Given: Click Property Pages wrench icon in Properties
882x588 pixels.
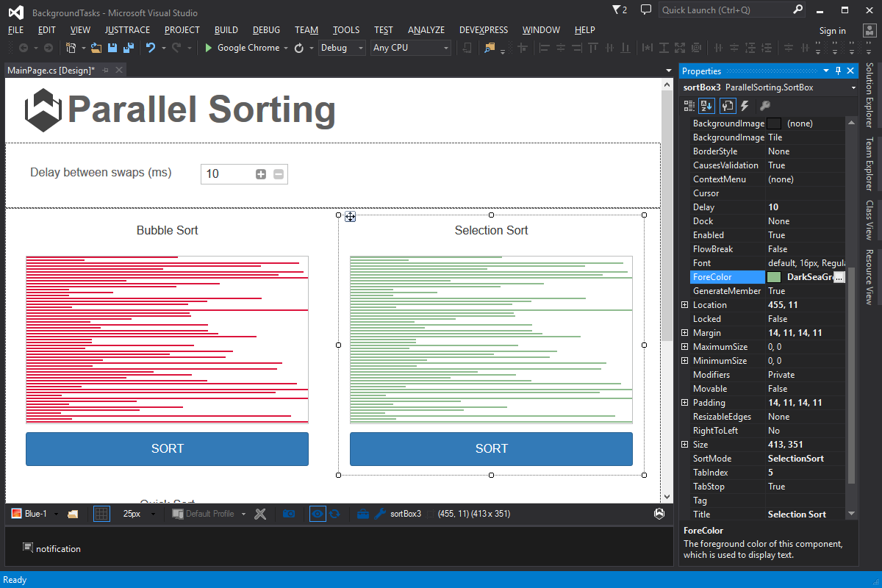Looking at the screenshot, I should (x=764, y=106).
